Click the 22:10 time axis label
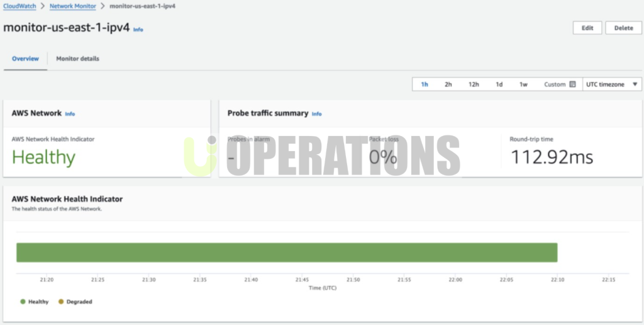 click(x=557, y=279)
